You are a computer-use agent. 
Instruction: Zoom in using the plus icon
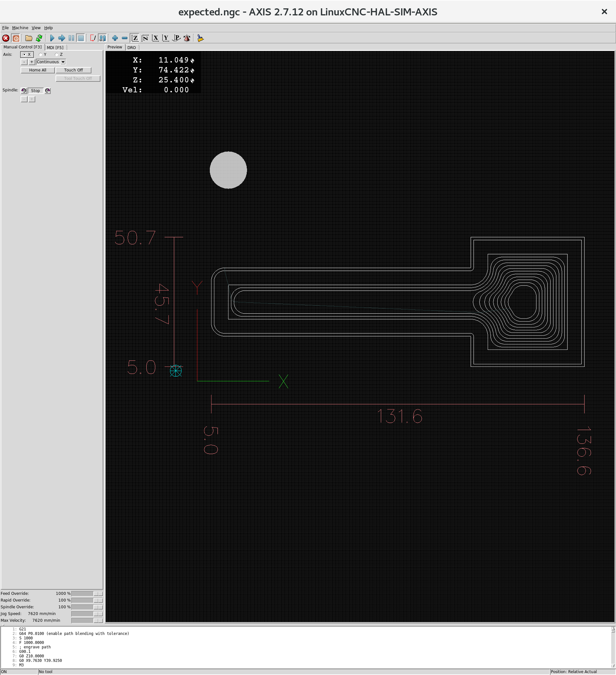115,38
